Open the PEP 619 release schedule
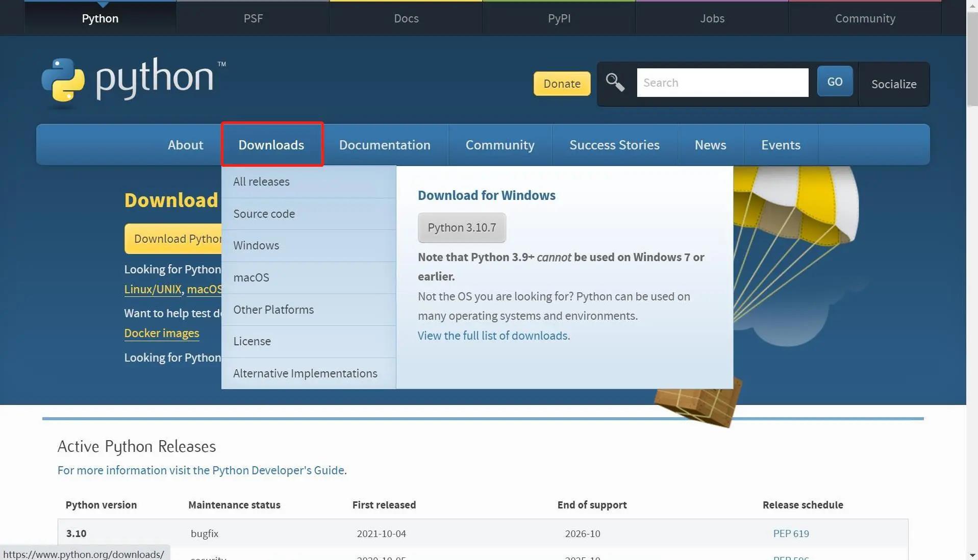 (790, 533)
